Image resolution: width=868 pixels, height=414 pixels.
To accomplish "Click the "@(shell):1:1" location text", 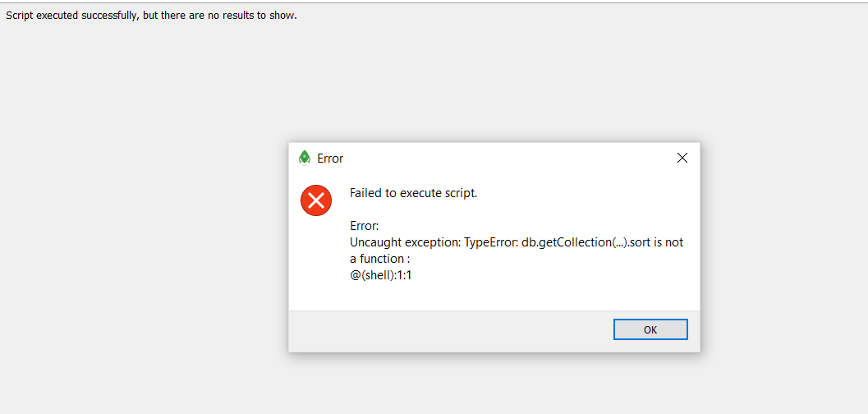I will pos(381,274).
